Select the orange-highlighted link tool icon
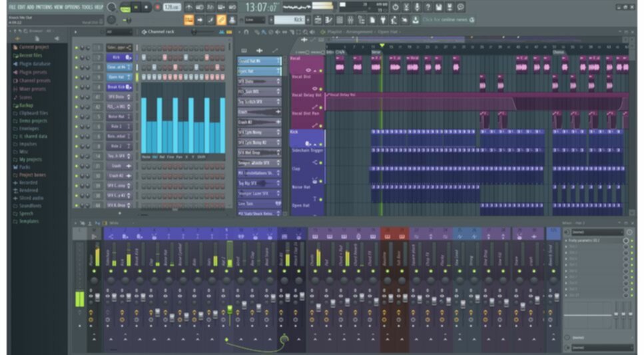Image resolution: width=644 pixels, height=355 pixels. tap(221, 20)
